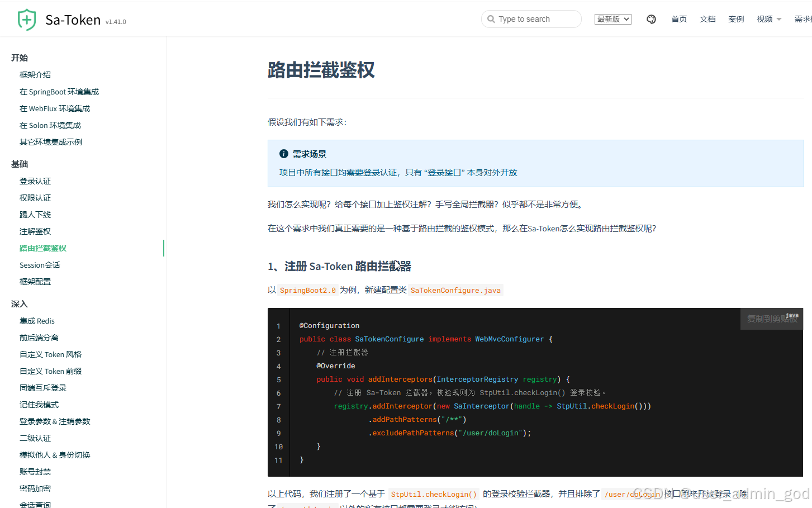812x508 pixels.
Task: Open 在 Solon 环境集成 page
Action: pos(50,125)
